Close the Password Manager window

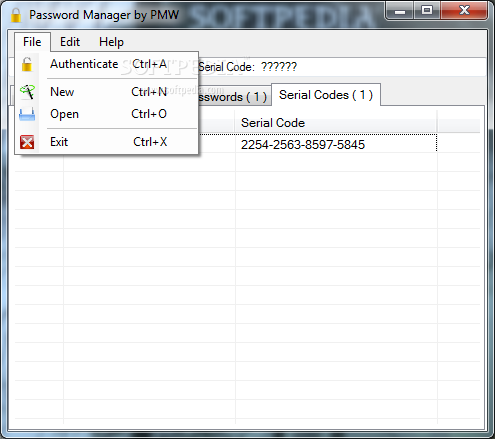(464, 11)
